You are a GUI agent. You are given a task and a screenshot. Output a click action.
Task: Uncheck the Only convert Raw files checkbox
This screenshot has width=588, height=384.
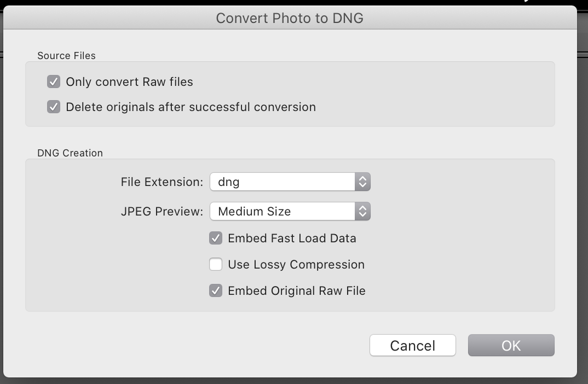54,82
